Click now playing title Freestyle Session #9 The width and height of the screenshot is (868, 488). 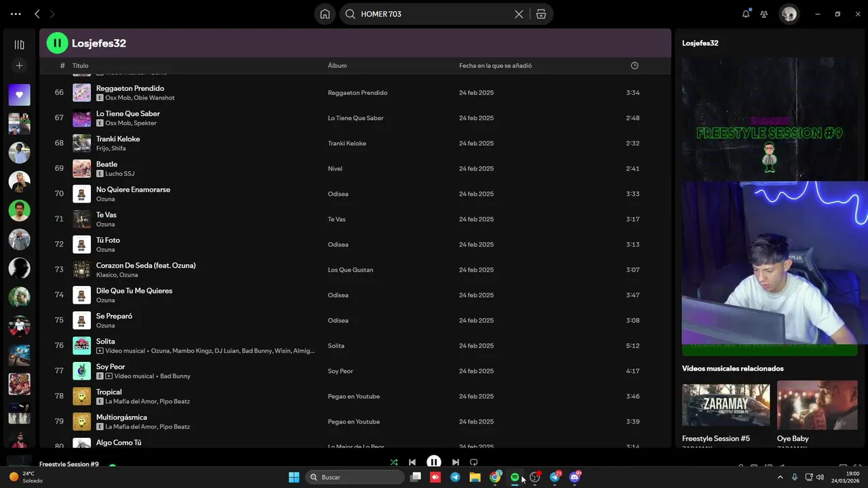pos(69,464)
